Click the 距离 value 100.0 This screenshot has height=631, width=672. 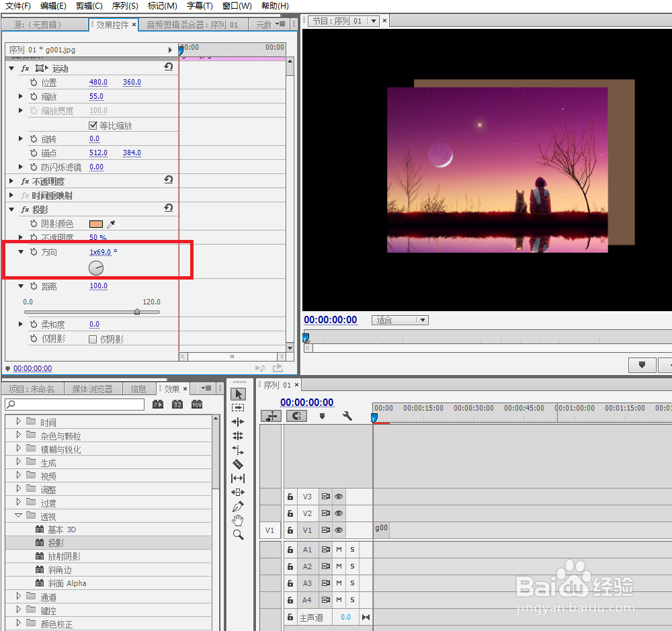coord(99,286)
